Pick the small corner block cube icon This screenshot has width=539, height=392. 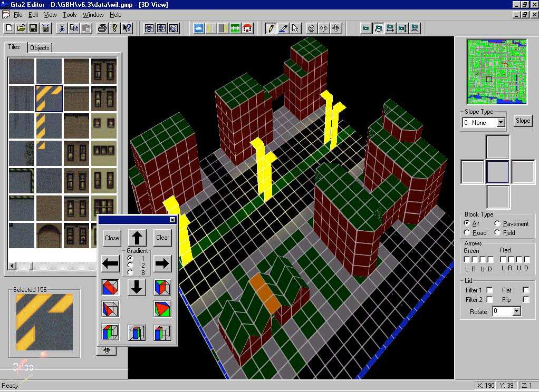pyautogui.click(x=162, y=332)
